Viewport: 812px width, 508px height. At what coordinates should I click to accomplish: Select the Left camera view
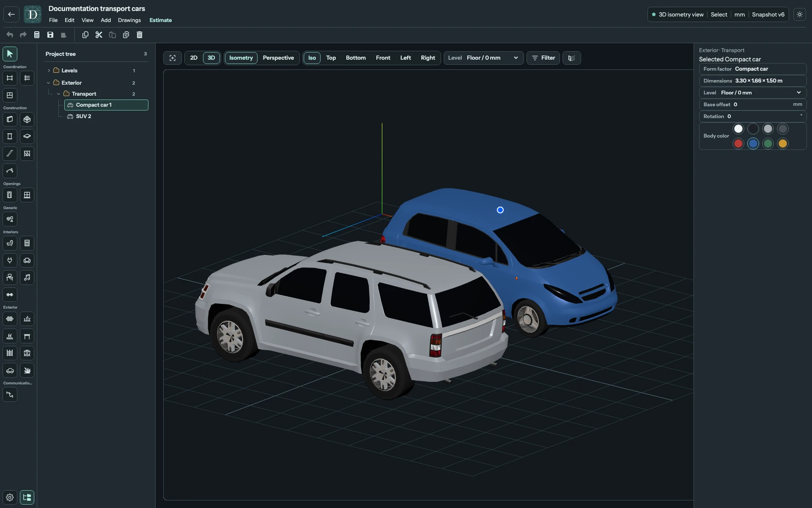click(406, 58)
